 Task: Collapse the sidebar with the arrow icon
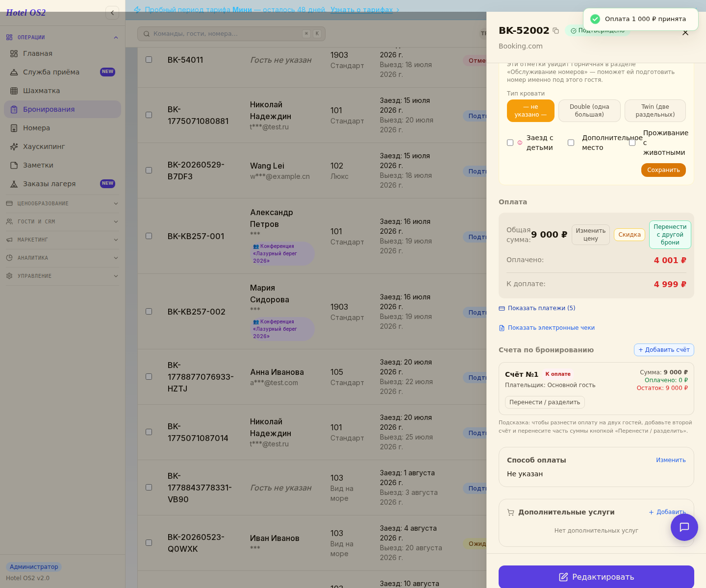click(x=112, y=13)
